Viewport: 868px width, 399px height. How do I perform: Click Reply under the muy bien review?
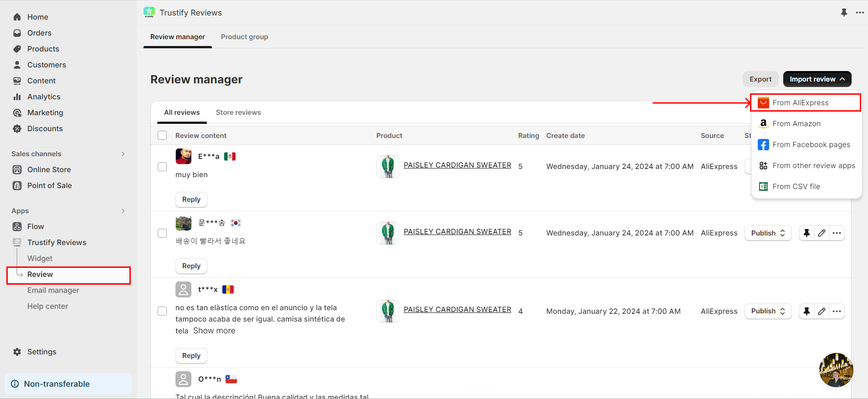(191, 199)
